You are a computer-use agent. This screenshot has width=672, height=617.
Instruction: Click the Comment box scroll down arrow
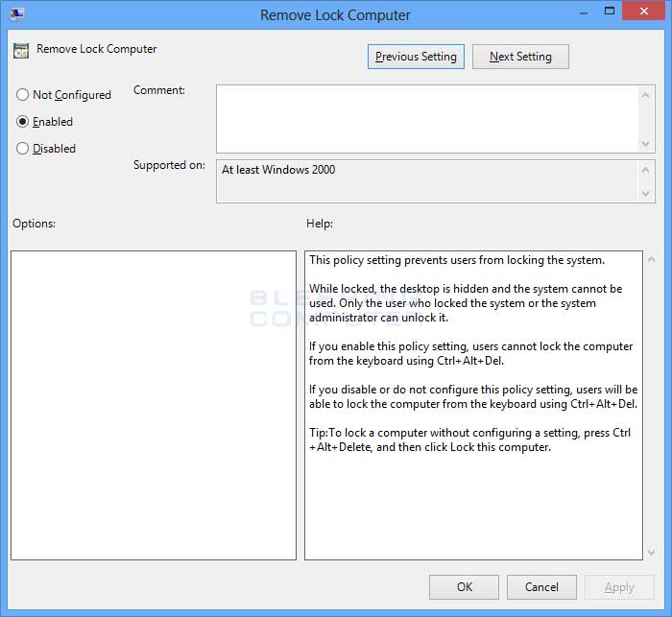click(x=646, y=144)
